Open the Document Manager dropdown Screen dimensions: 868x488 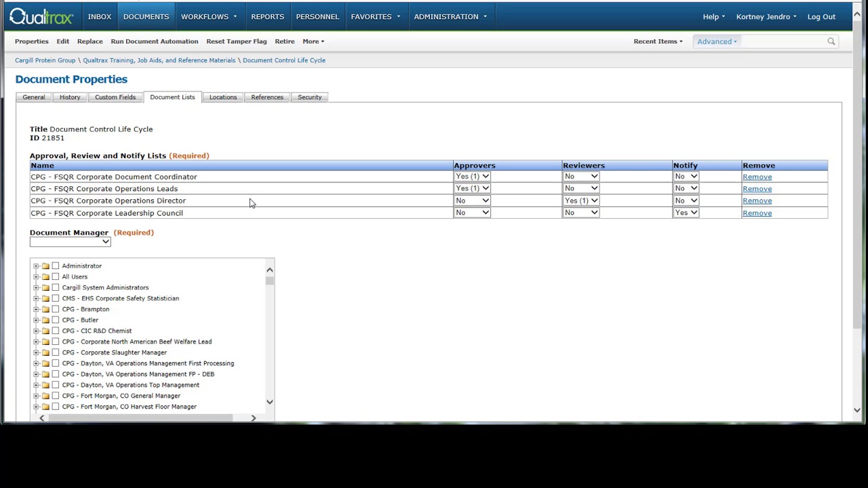(70, 242)
